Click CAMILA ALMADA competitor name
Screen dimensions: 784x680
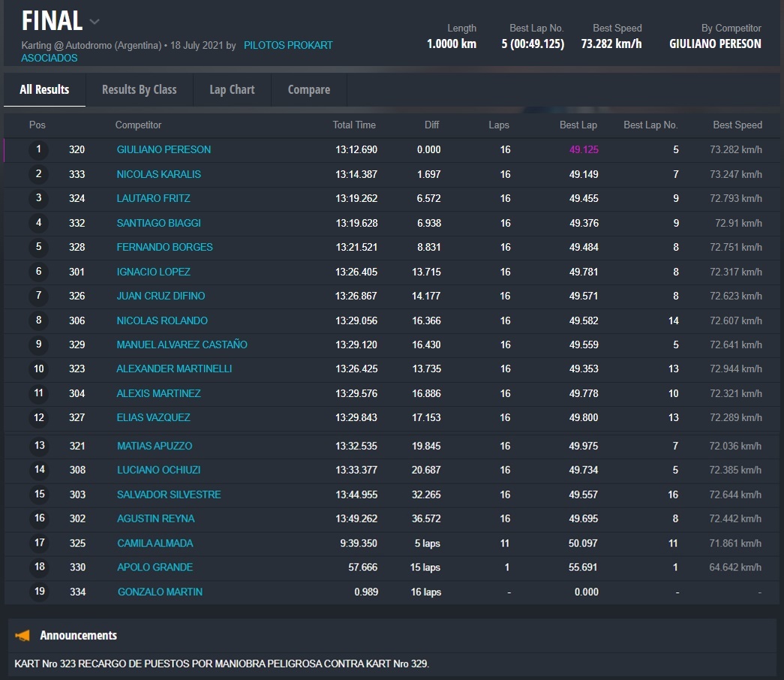coord(155,543)
